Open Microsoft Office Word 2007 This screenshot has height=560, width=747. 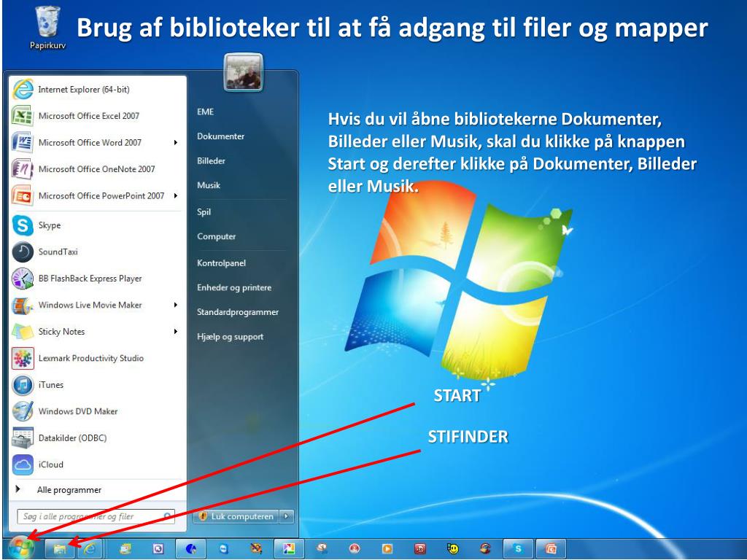90,142
